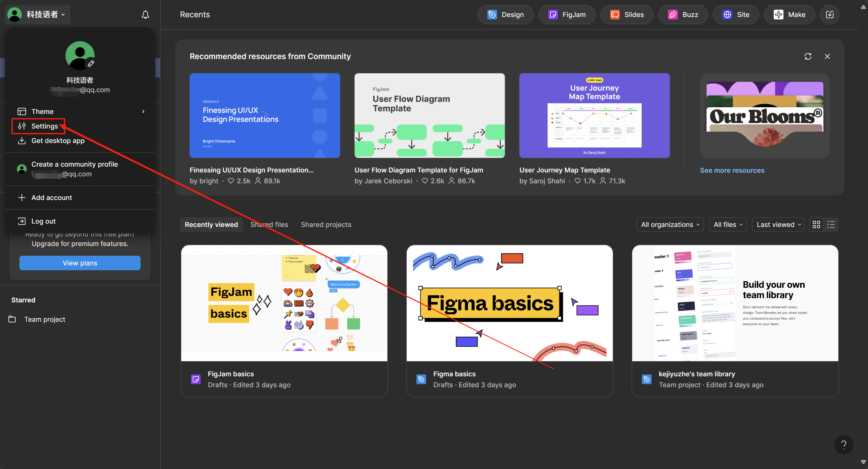Dismiss the recommended resources panel
The height and width of the screenshot is (469, 868).
[827, 56]
